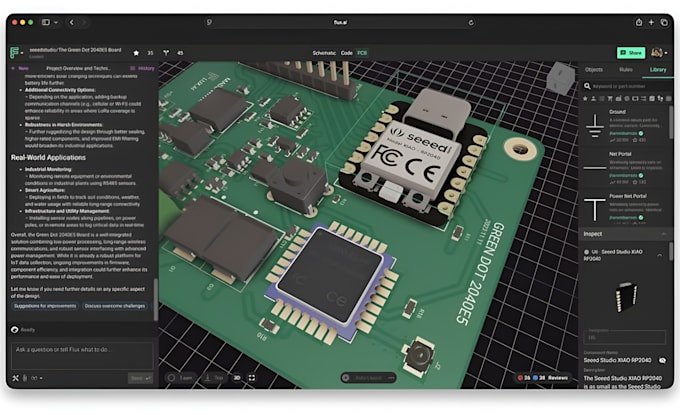Click the attachment paperclip icon in chat
Viewport: 680px width, 415px height.
click(x=25, y=379)
